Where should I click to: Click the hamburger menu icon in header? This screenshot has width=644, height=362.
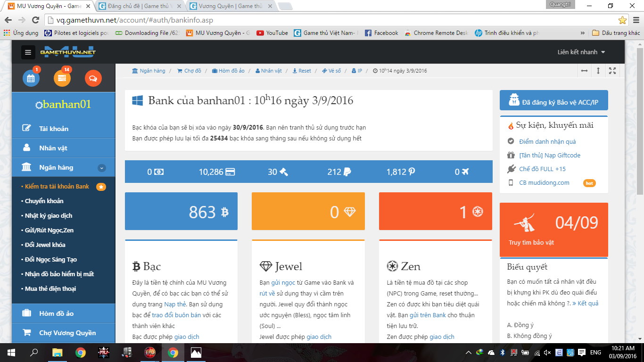pos(28,52)
